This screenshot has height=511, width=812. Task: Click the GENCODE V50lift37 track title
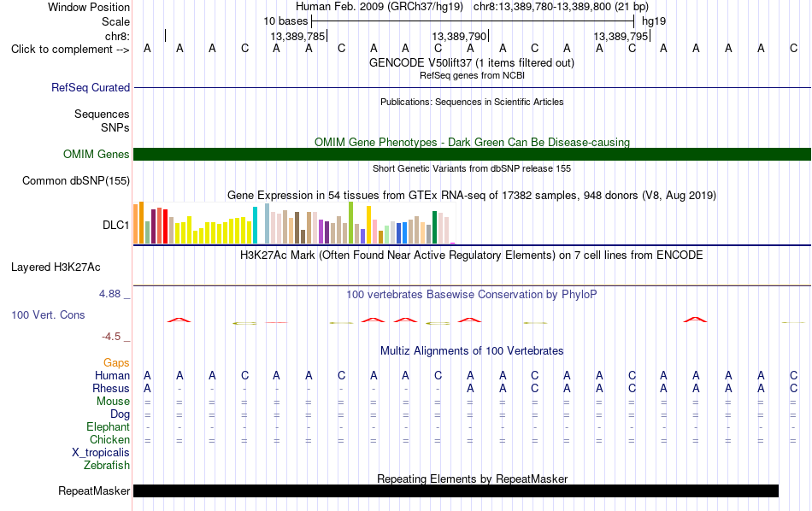coord(471,62)
